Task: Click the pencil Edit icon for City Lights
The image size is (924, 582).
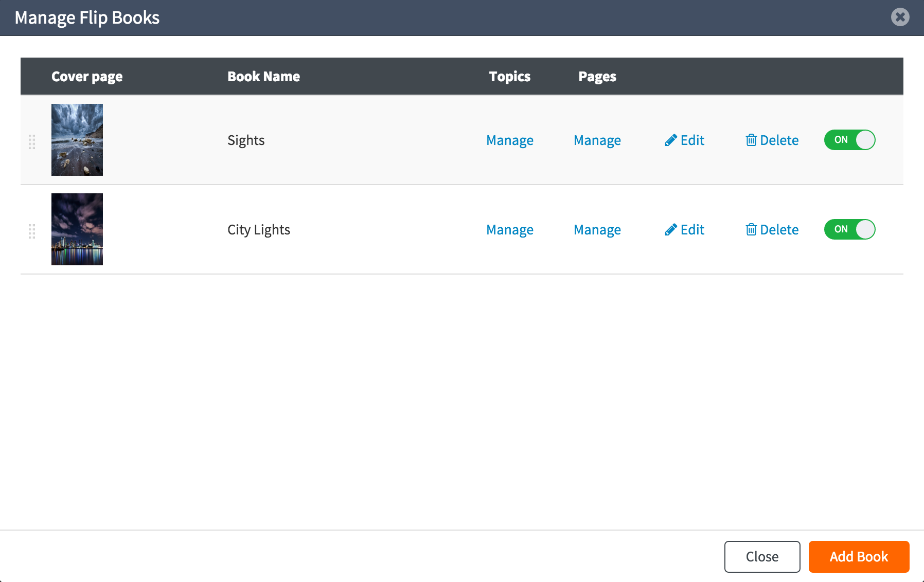Action: 670,230
